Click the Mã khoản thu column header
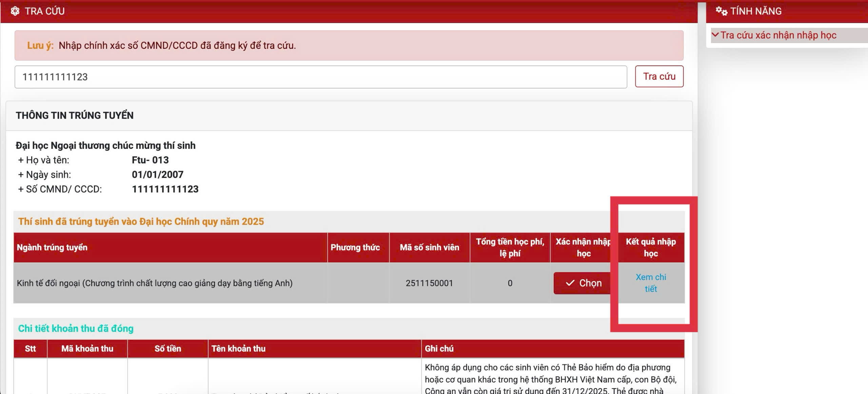868x394 pixels. pyautogui.click(x=87, y=349)
